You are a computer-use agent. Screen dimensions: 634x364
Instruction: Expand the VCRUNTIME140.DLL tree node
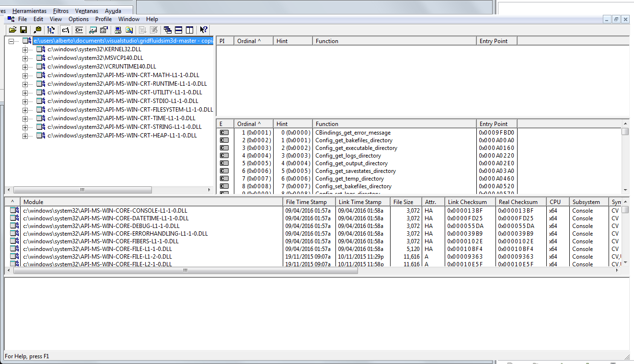[x=25, y=67]
